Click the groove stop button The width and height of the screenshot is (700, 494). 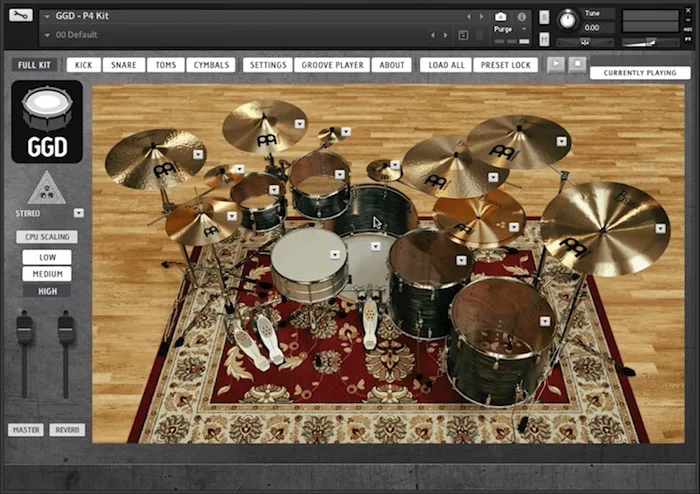pyautogui.click(x=578, y=64)
